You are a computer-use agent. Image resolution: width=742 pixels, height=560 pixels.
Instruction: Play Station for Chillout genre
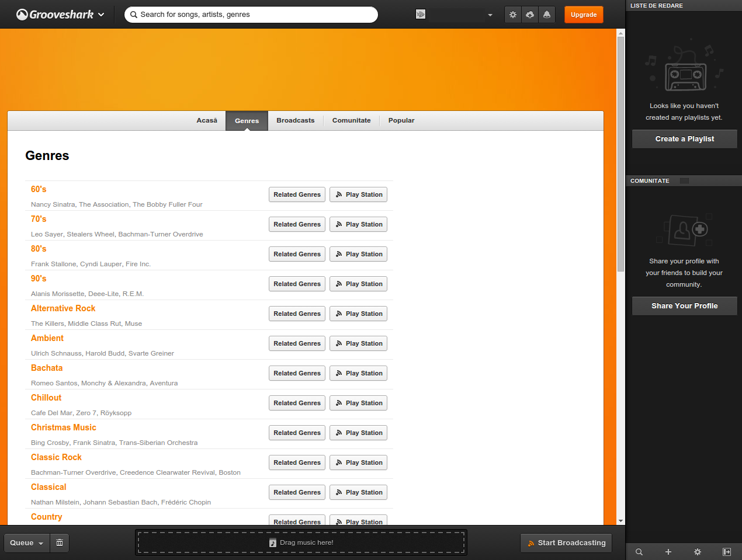click(359, 403)
